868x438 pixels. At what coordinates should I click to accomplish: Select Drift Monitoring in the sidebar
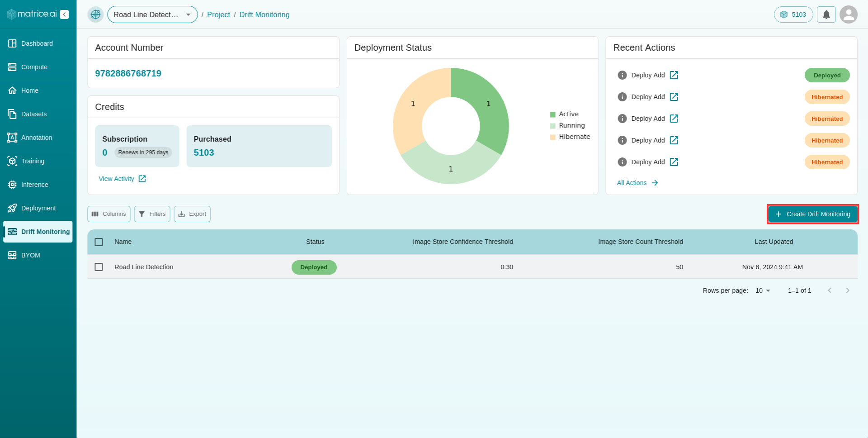click(38, 232)
